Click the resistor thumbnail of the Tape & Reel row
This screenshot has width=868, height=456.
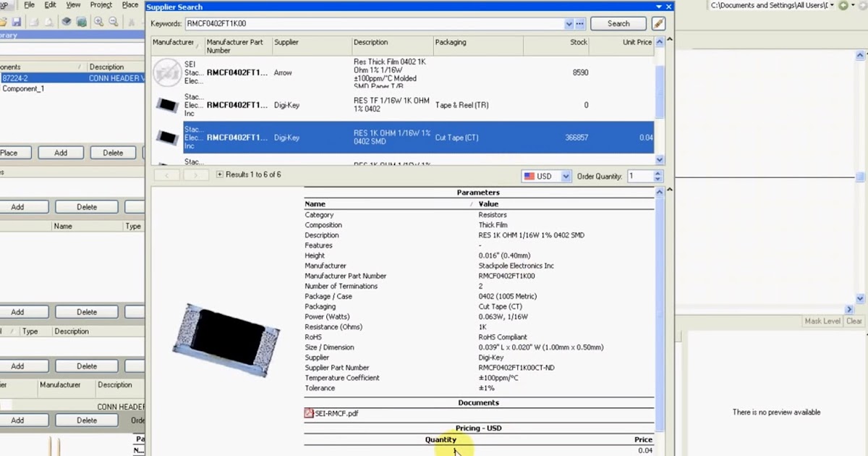(168, 105)
